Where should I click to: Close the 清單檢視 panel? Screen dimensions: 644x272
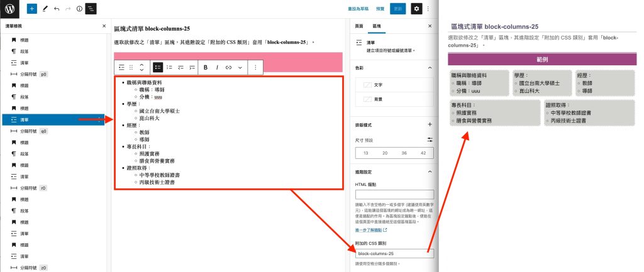[x=104, y=26]
